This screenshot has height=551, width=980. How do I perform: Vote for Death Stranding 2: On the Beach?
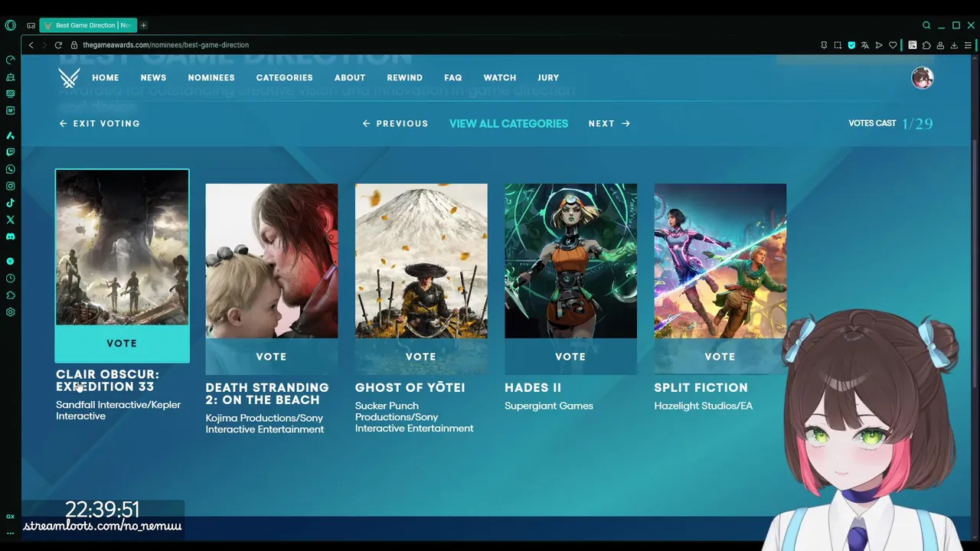(271, 357)
